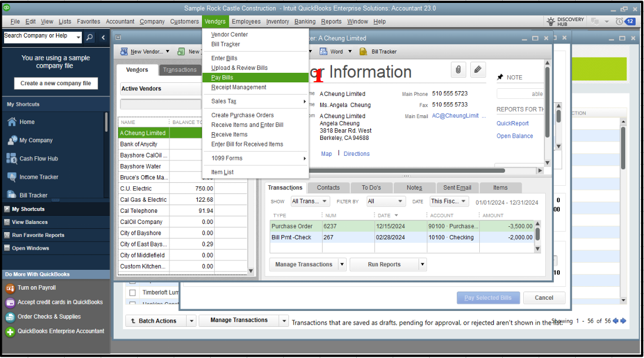
Task: Open Sales Tax submenu
Action: coord(255,101)
